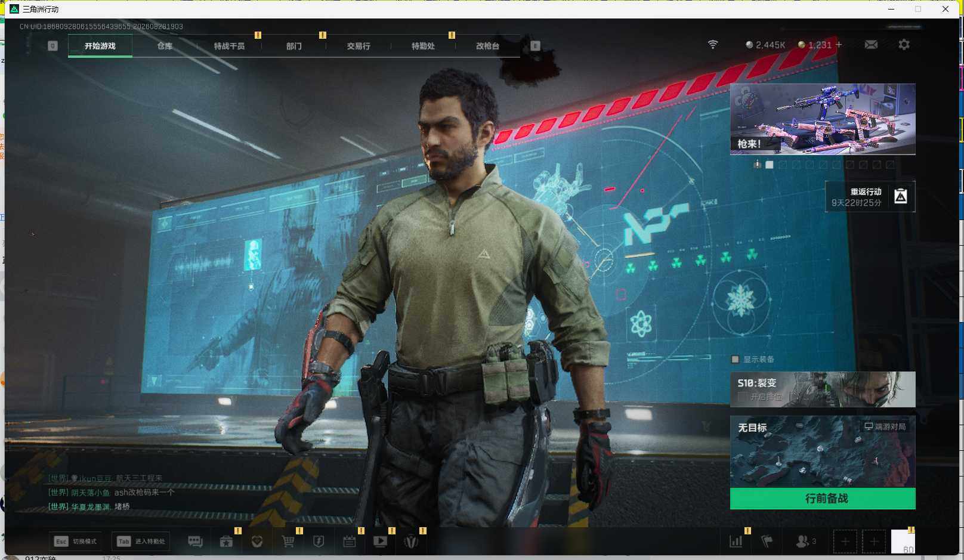Open the shopping cart store

point(288,542)
